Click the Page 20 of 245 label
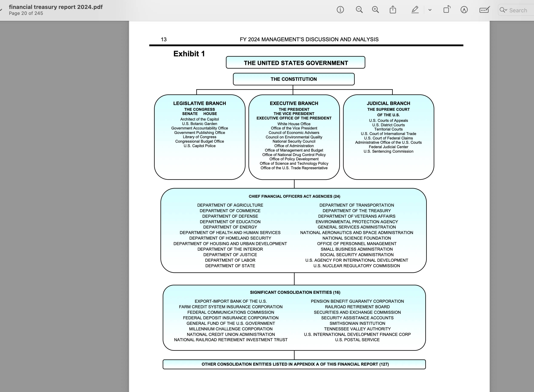The width and height of the screenshot is (534, 392). click(x=26, y=13)
